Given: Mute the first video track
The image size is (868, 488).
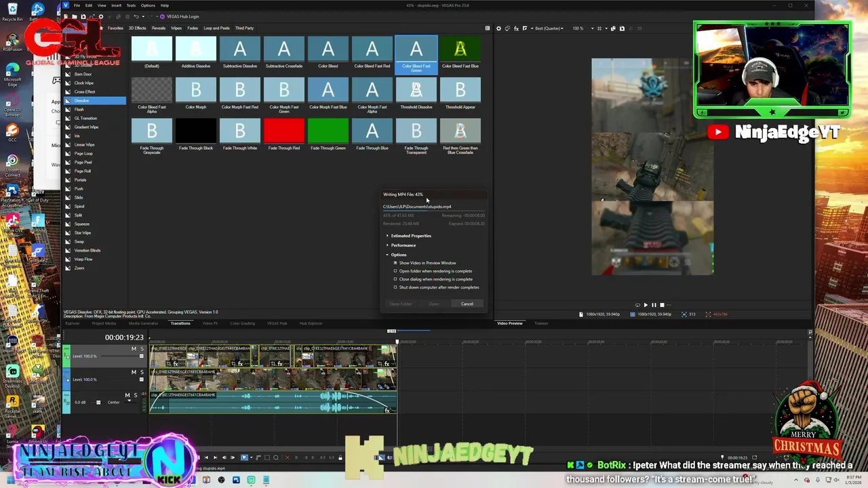Looking at the screenshot, I should [134, 348].
